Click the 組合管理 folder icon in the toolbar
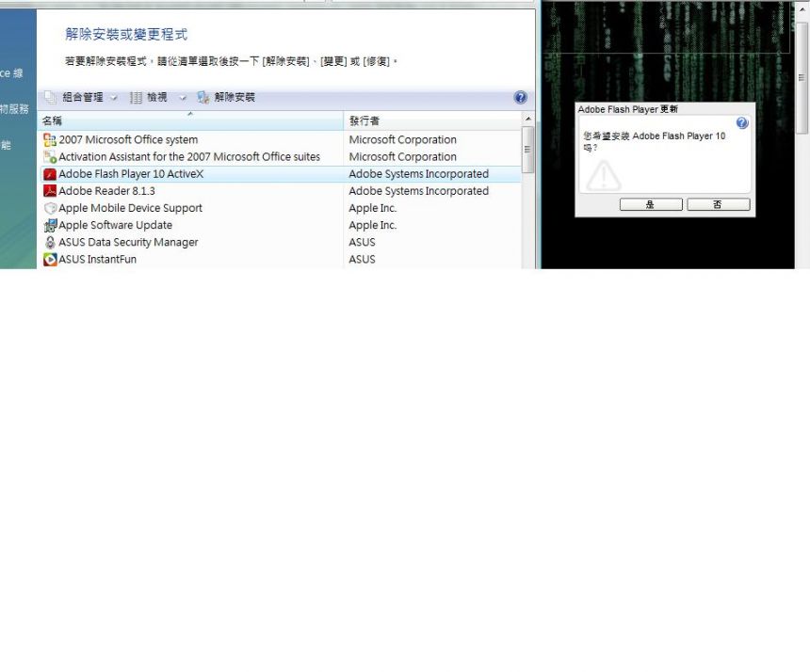Screen dimensions: 810x672 [48, 97]
